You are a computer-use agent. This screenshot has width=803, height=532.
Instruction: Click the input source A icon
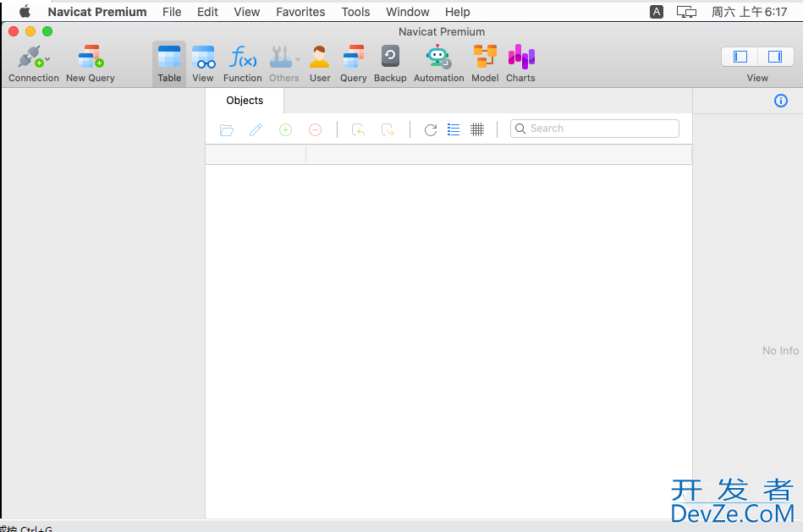pos(657,12)
